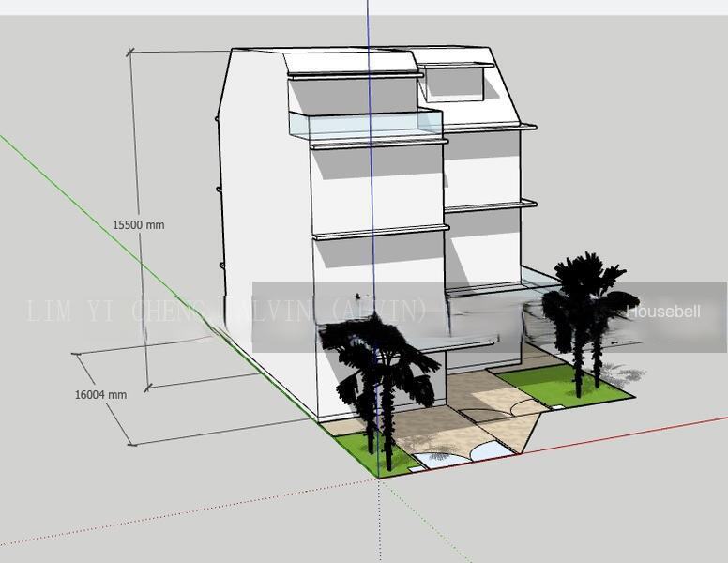Click the Housebell watermark text
This screenshot has height=563, width=728.
(x=663, y=312)
